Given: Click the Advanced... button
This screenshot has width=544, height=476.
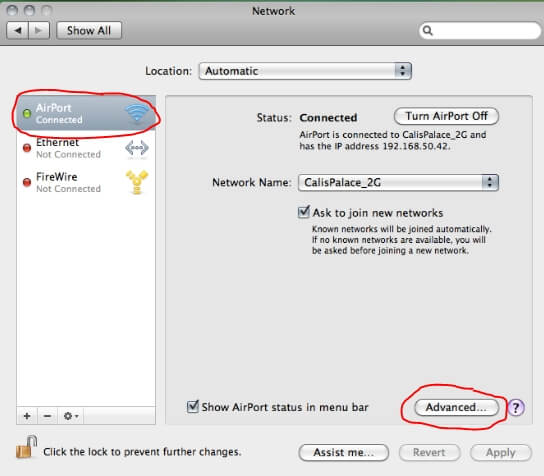Looking at the screenshot, I should 457,407.
